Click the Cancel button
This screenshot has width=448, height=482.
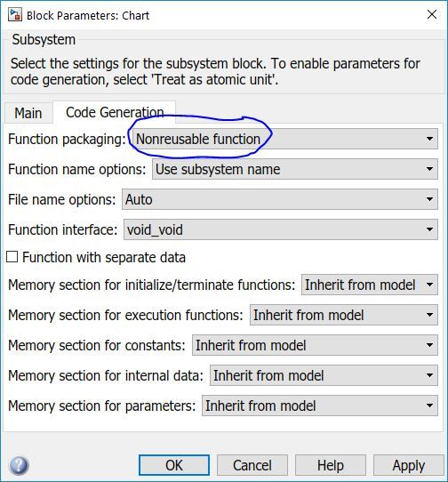[252, 465]
